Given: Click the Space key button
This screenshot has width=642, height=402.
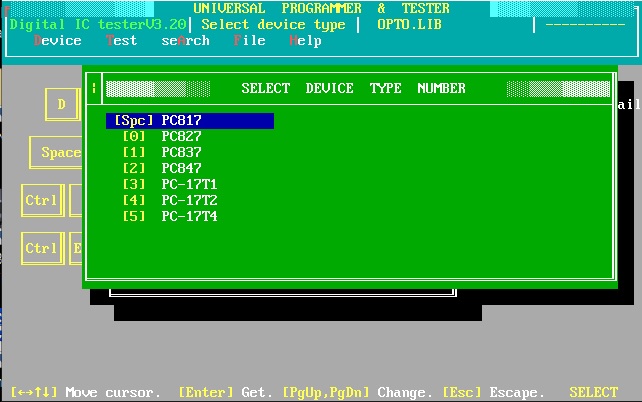Looking at the screenshot, I should [x=56, y=153].
